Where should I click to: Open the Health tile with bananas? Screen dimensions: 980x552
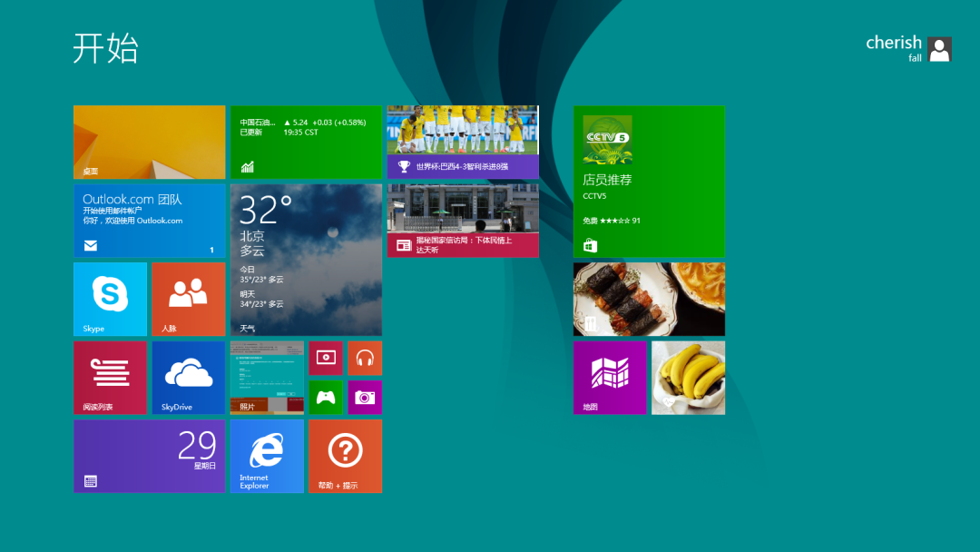click(688, 378)
